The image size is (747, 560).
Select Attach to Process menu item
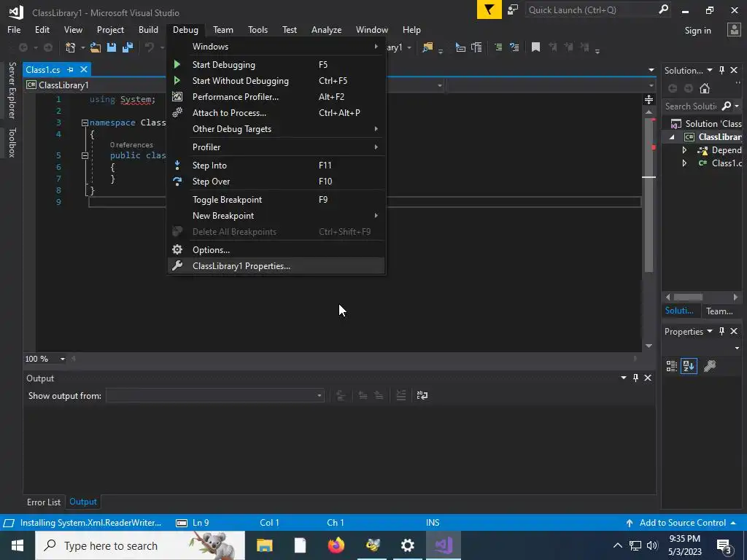276,113
